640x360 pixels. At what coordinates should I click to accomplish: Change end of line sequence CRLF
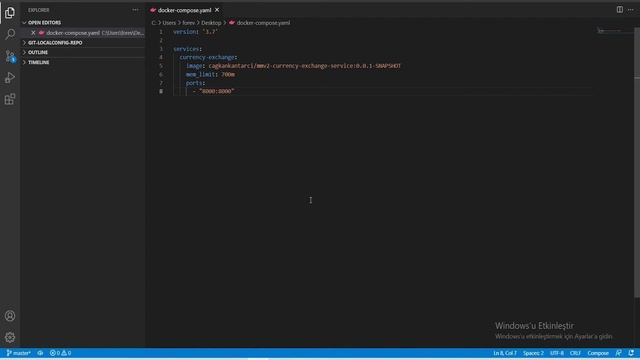click(x=575, y=353)
